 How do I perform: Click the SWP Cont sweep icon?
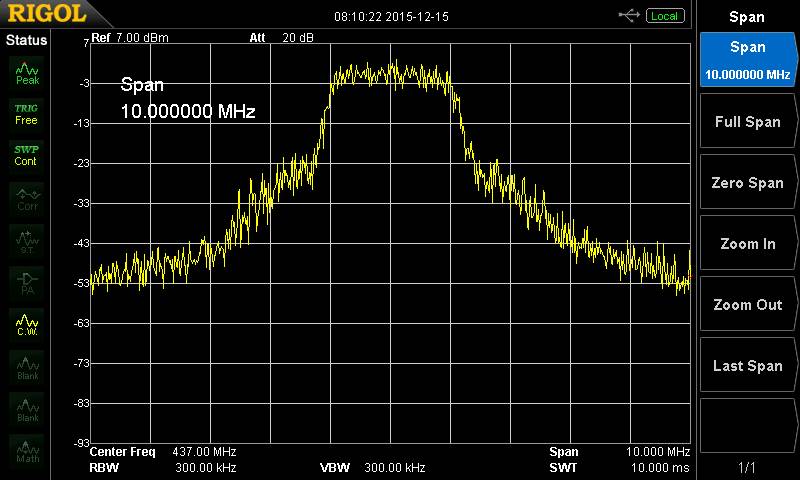point(27,155)
